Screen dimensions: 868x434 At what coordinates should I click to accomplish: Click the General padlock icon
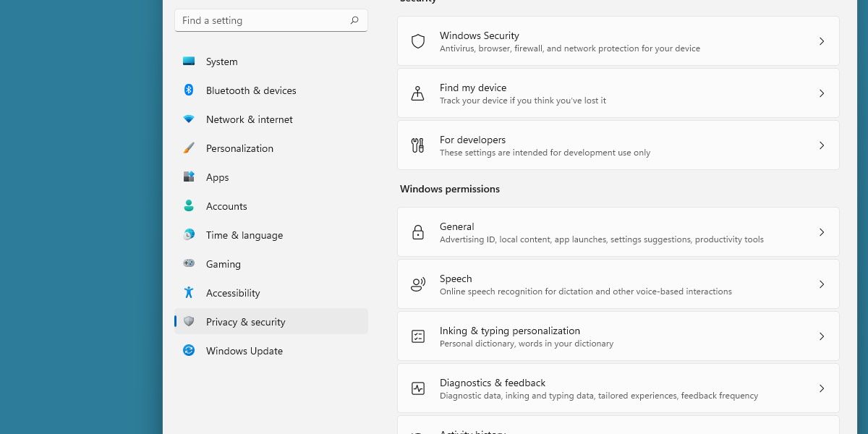pos(418,232)
